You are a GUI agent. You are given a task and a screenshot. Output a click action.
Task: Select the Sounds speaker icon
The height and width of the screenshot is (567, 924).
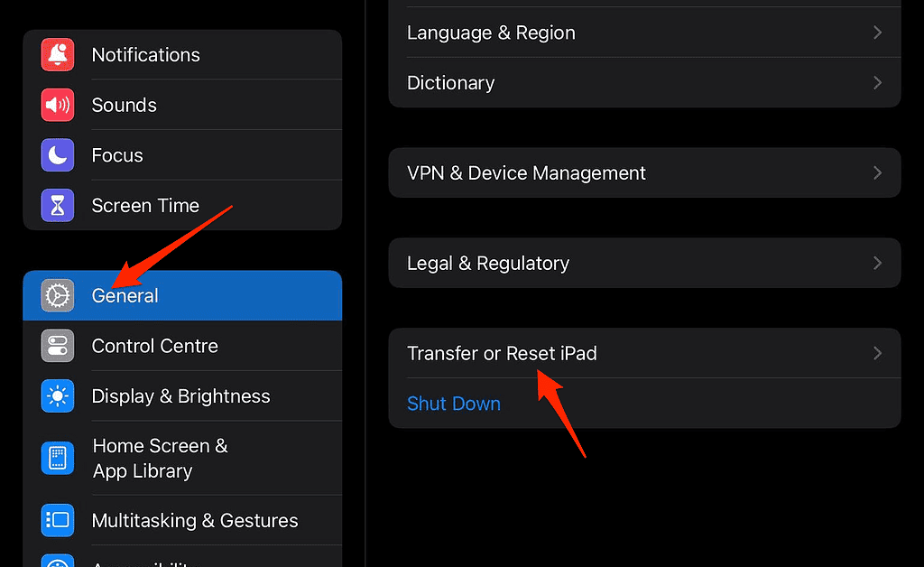[x=57, y=105]
